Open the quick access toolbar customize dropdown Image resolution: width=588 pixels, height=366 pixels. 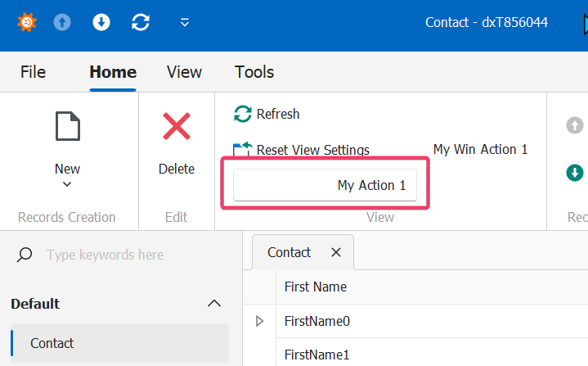coord(185,22)
